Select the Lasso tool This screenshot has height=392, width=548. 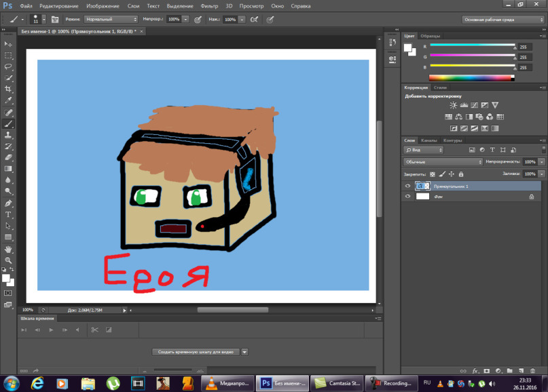tap(8, 67)
